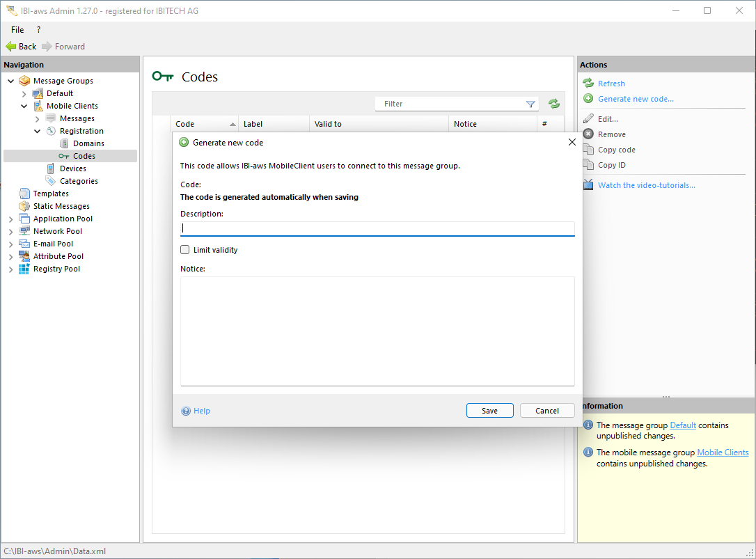The image size is (756, 559).
Task: Click the filter funnel icon
Action: pos(530,104)
